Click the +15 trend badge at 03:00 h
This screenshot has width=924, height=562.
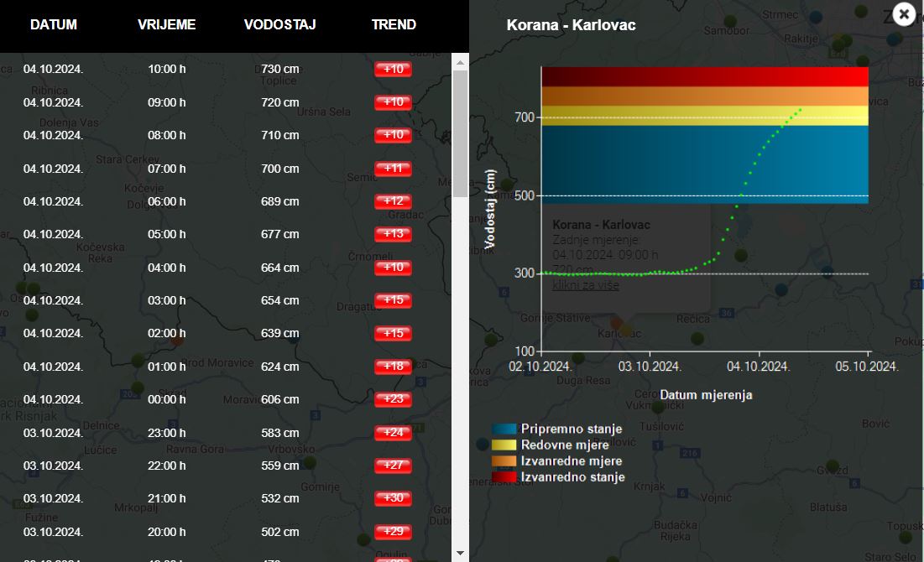[393, 300]
